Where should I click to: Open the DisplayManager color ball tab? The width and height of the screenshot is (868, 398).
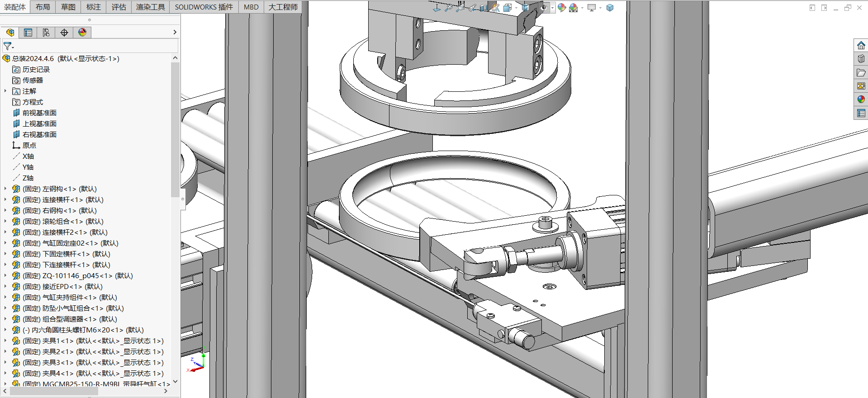pos(82,33)
